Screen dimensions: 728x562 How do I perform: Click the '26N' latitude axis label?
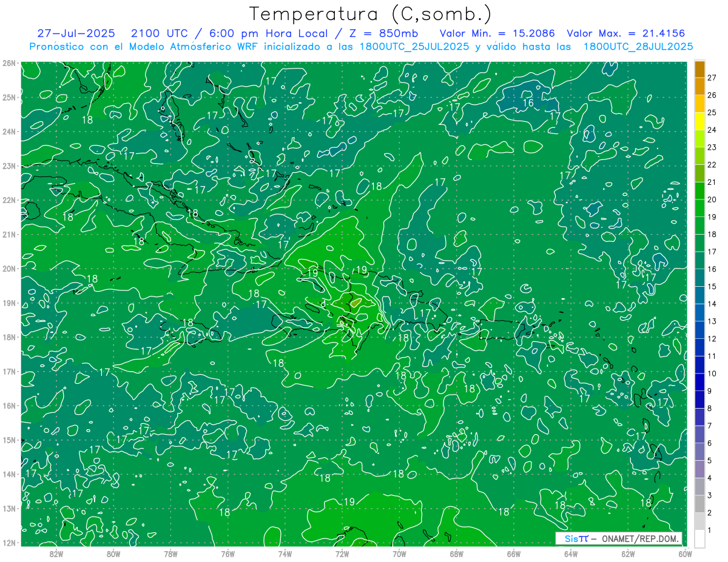point(9,63)
